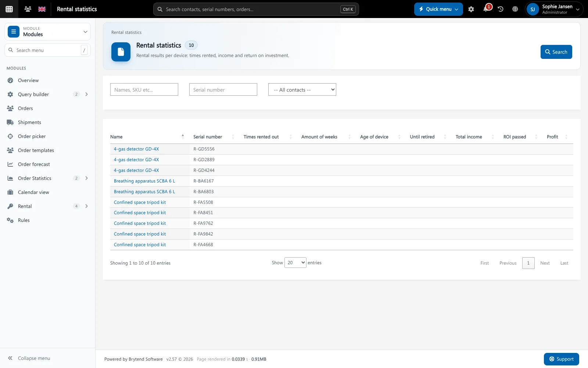Click the global search contacts box
The height and width of the screenshot is (368, 588).
click(x=256, y=9)
